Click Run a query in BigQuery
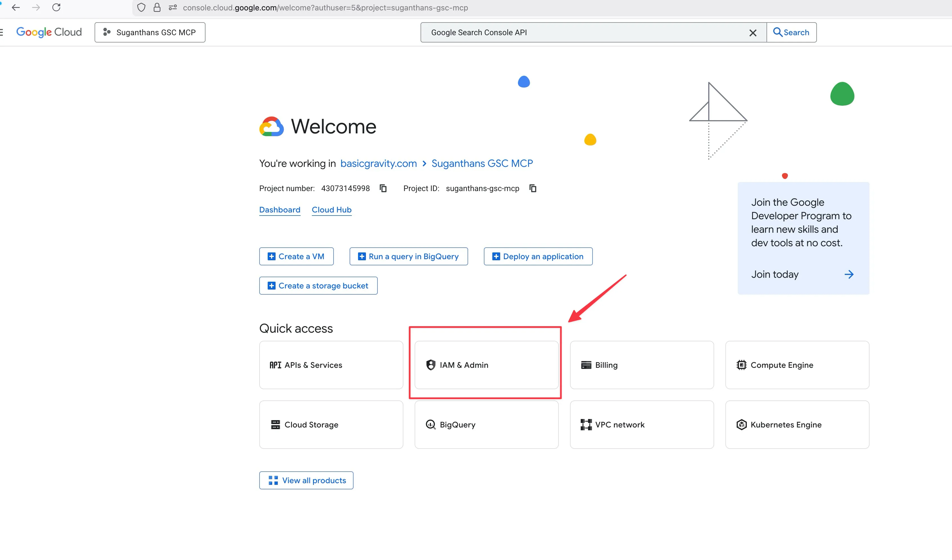Image resolution: width=952 pixels, height=560 pixels. (x=408, y=256)
